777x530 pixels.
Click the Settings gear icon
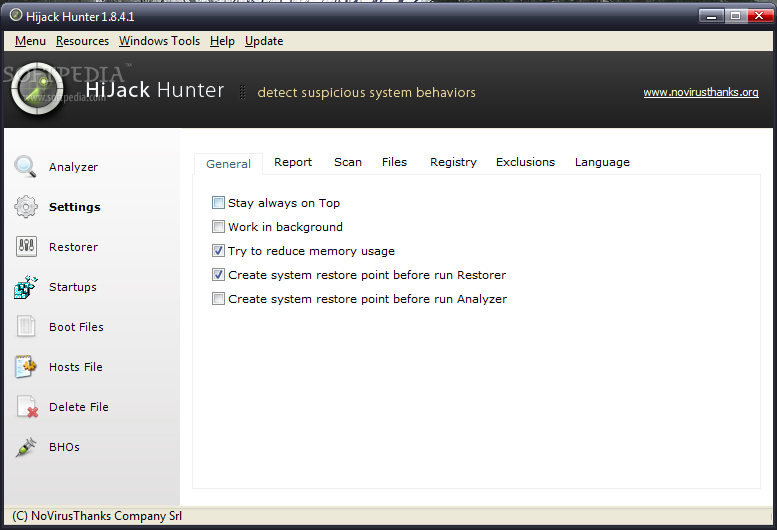[x=26, y=207]
